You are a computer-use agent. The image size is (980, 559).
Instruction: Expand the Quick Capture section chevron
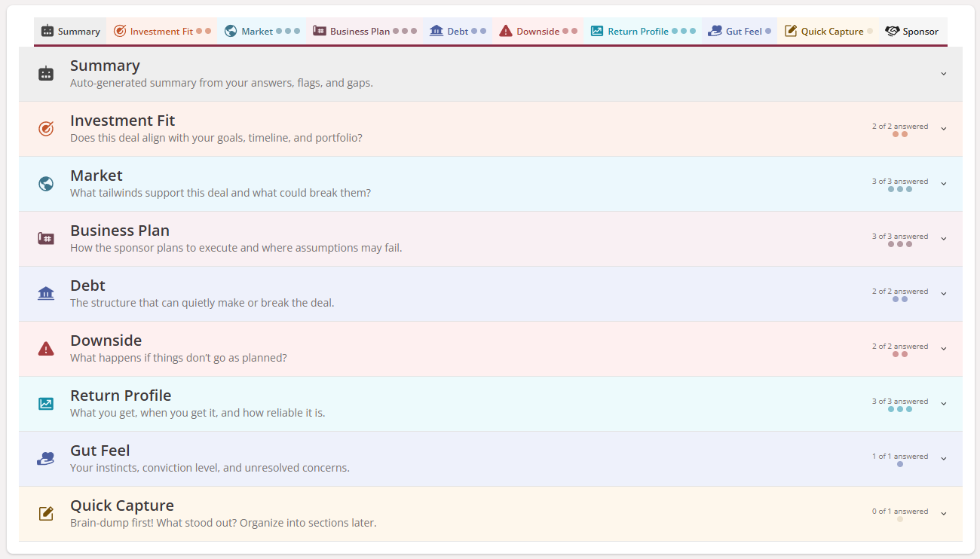pos(943,514)
